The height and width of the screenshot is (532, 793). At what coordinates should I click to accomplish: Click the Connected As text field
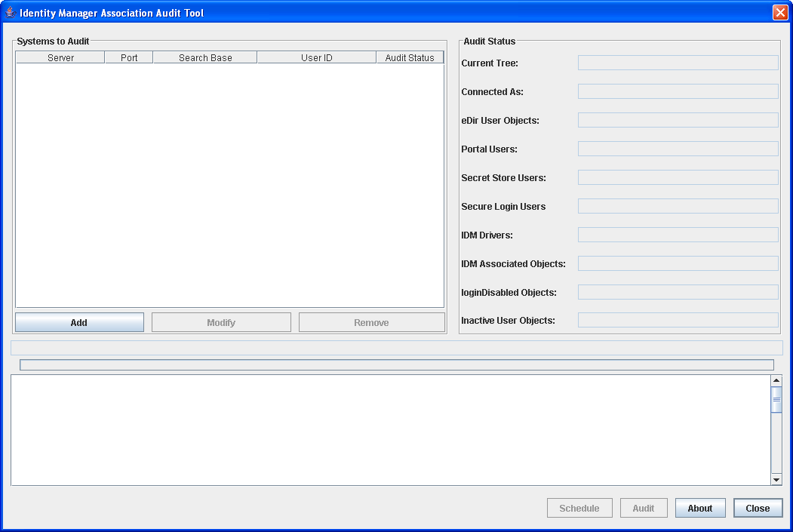coord(677,91)
